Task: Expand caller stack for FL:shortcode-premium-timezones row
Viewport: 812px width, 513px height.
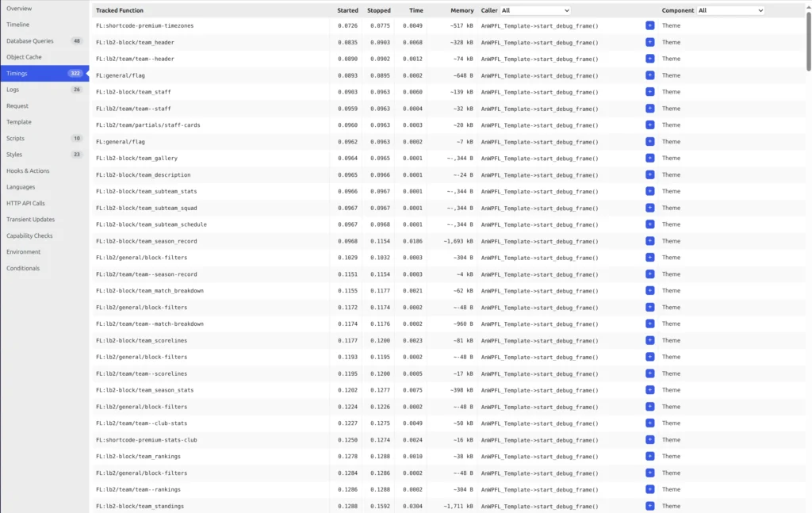Action: 649,25
